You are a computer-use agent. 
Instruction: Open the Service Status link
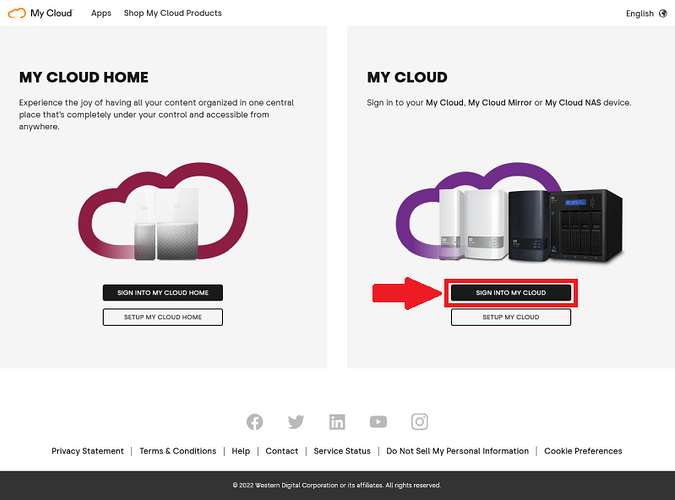[342, 451]
